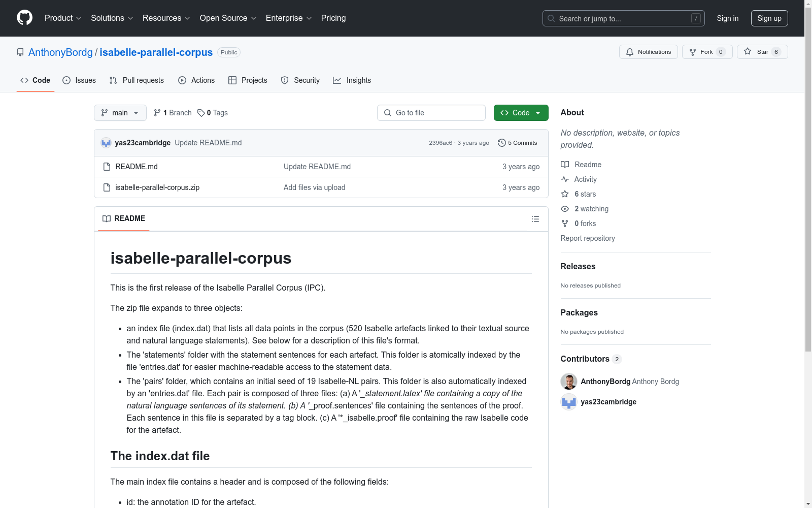Click the branch icon beside 1 Branch
The width and height of the screenshot is (812, 508).
(157, 113)
